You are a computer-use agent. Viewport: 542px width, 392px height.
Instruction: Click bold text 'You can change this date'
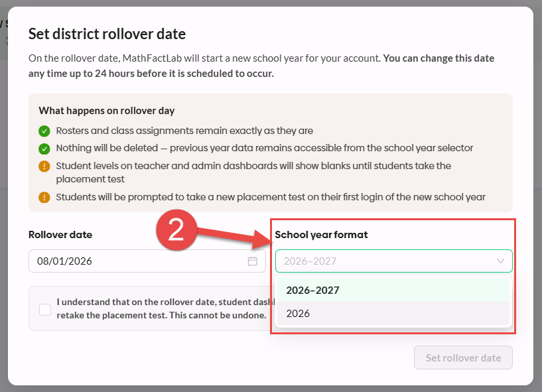click(x=439, y=58)
